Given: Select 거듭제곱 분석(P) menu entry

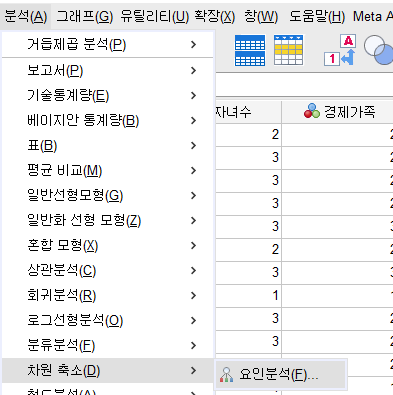Looking at the screenshot, I should point(107,44).
